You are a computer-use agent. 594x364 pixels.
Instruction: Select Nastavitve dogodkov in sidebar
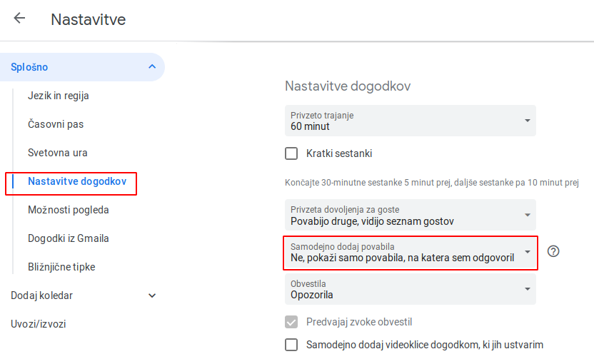pyautogui.click(x=77, y=181)
